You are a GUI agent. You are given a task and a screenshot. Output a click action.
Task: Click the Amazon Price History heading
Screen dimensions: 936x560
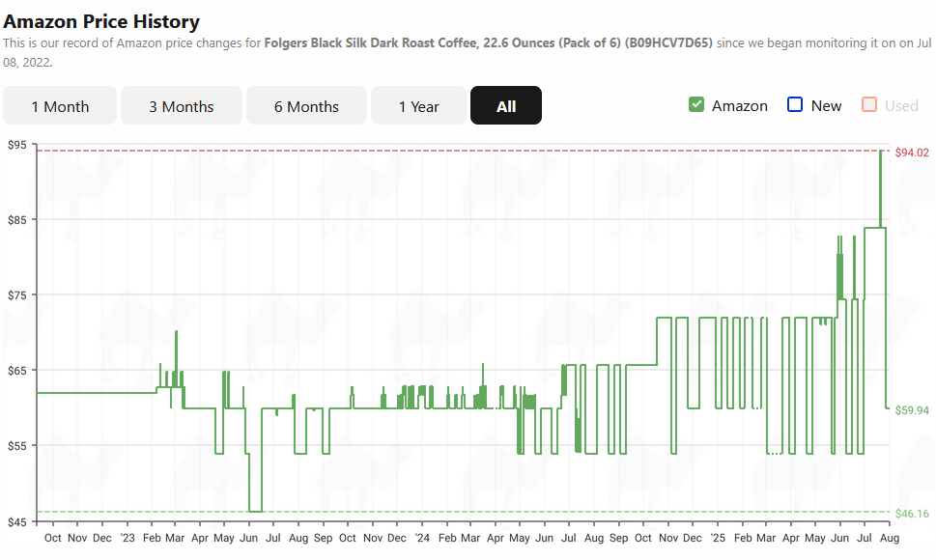101,21
